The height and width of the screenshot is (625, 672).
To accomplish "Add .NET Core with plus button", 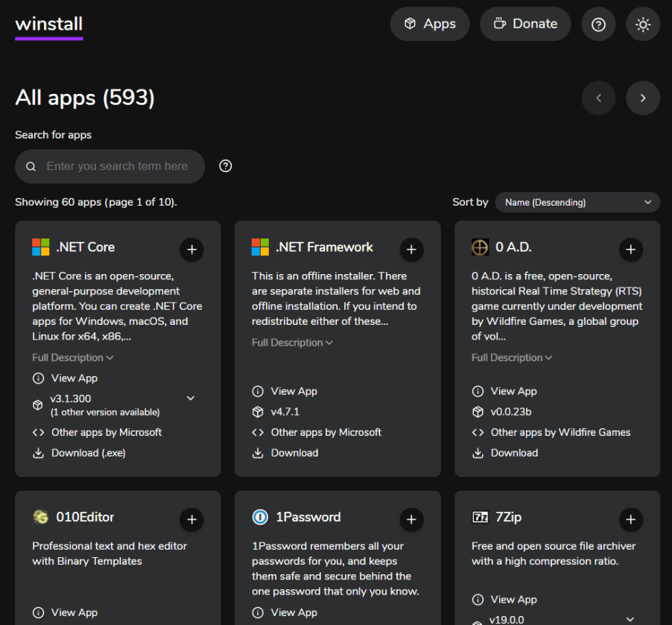I will coord(191,250).
